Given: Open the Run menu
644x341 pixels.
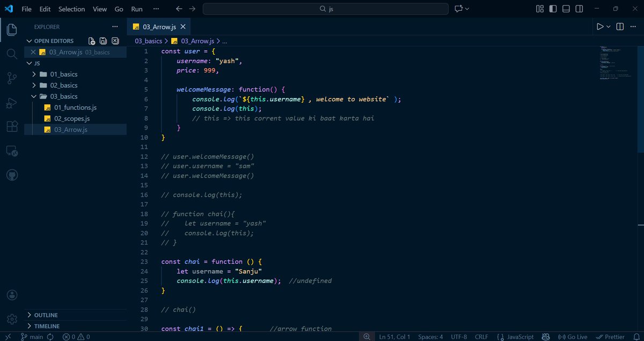Looking at the screenshot, I should tap(137, 9).
